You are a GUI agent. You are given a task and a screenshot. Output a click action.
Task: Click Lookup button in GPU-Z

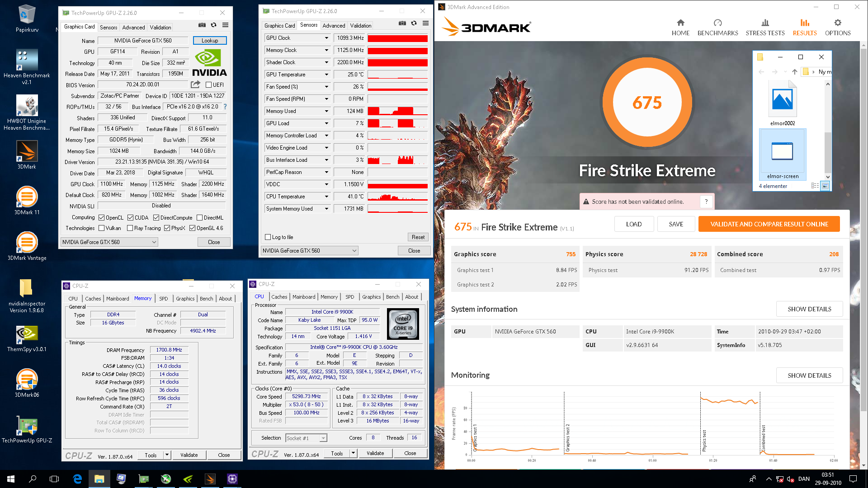tap(210, 41)
